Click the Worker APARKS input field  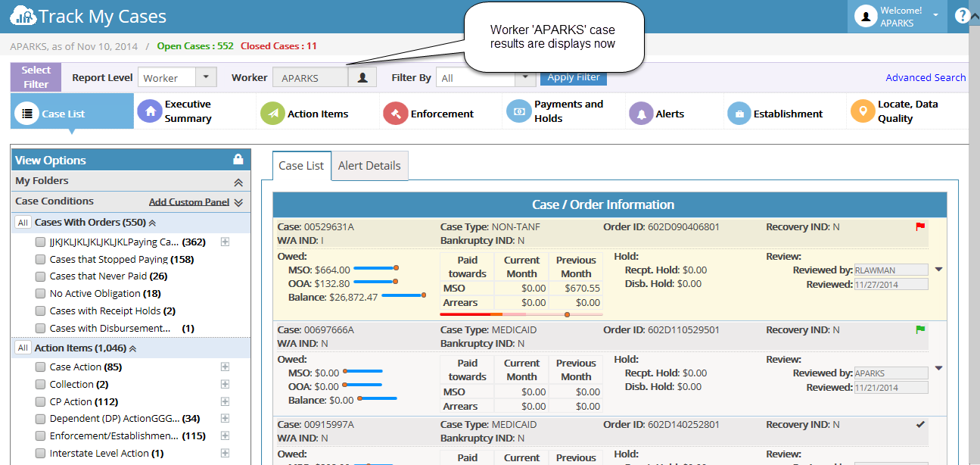(x=310, y=77)
